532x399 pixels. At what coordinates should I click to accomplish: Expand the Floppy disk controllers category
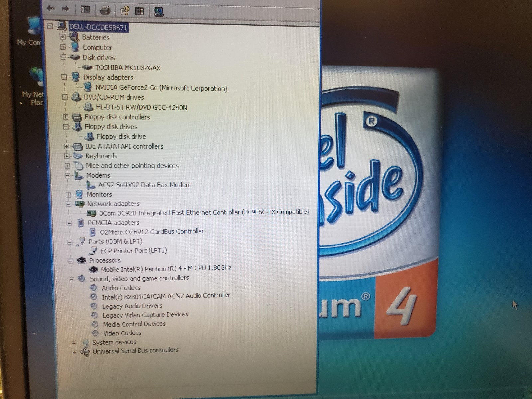coord(66,117)
